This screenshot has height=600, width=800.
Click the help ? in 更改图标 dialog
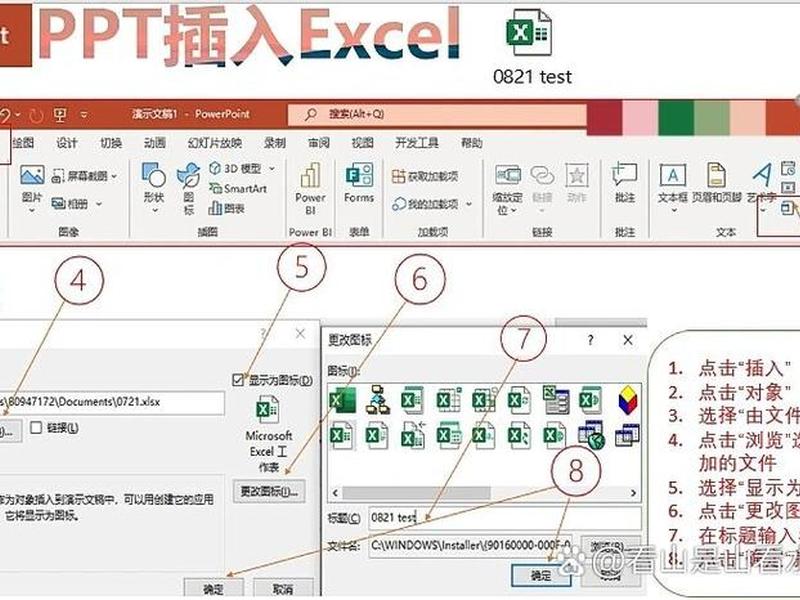590,340
